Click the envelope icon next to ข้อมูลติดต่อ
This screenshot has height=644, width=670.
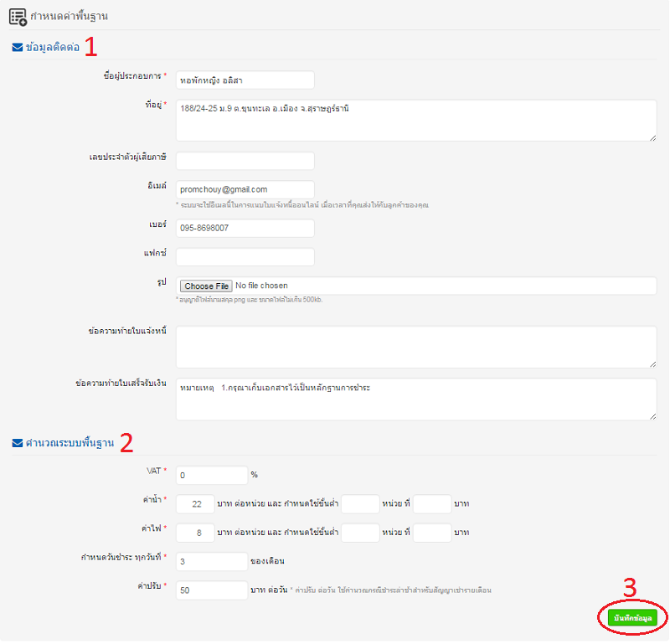point(18,48)
